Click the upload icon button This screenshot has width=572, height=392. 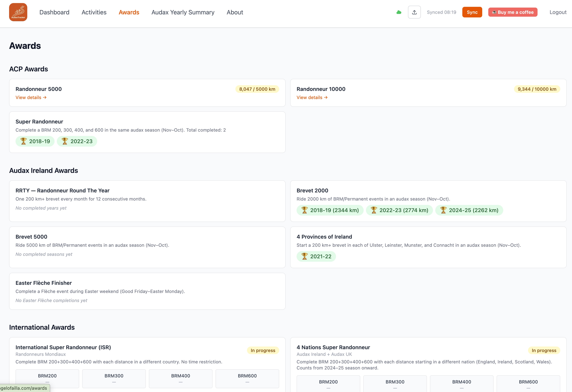coord(414,12)
